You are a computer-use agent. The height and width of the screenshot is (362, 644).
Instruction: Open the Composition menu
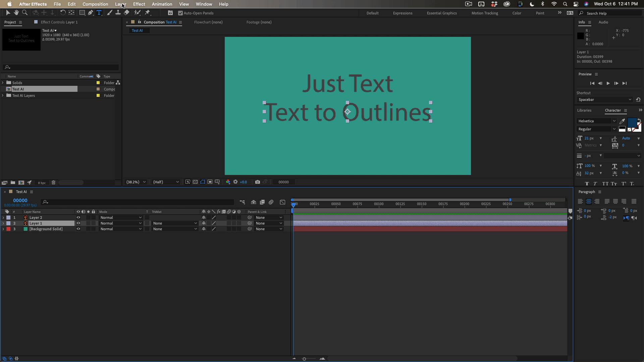click(x=95, y=4)
